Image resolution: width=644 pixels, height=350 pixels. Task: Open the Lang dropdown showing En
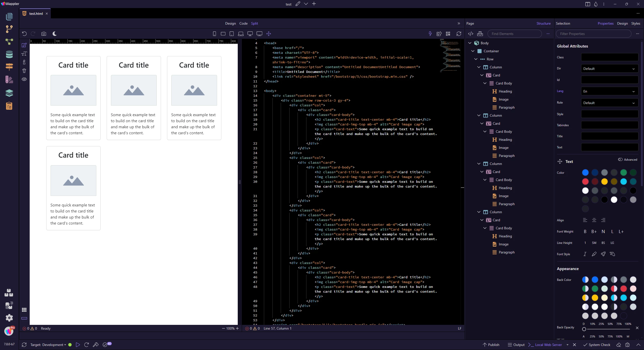coord(609,91)
